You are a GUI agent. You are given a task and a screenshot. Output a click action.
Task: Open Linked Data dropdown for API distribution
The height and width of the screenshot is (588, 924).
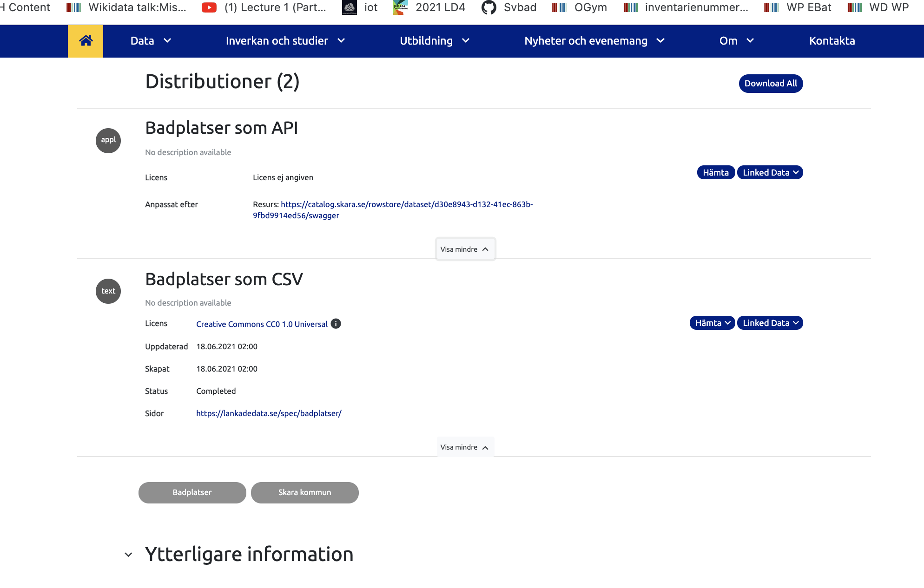pos(770,173)
